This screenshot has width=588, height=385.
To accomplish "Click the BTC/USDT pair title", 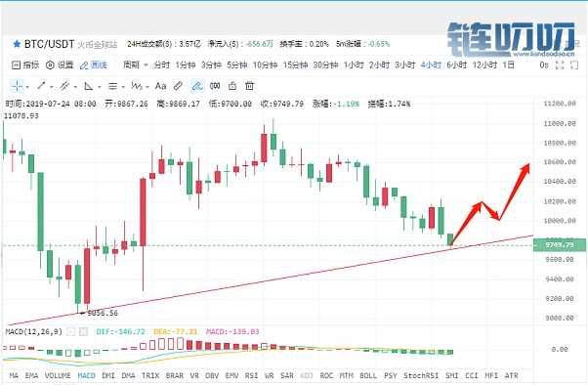I will coord(49,44).
